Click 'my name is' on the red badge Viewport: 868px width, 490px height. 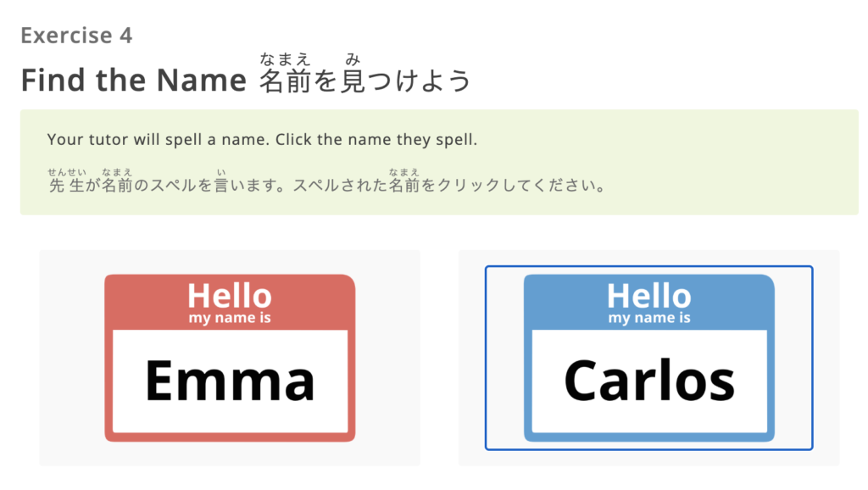230,316
